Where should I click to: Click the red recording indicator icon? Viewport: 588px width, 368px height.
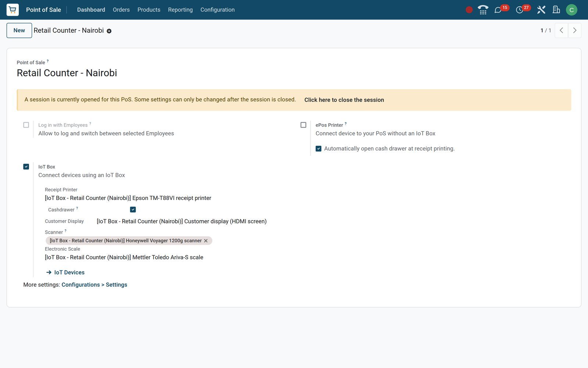point(469,10)
